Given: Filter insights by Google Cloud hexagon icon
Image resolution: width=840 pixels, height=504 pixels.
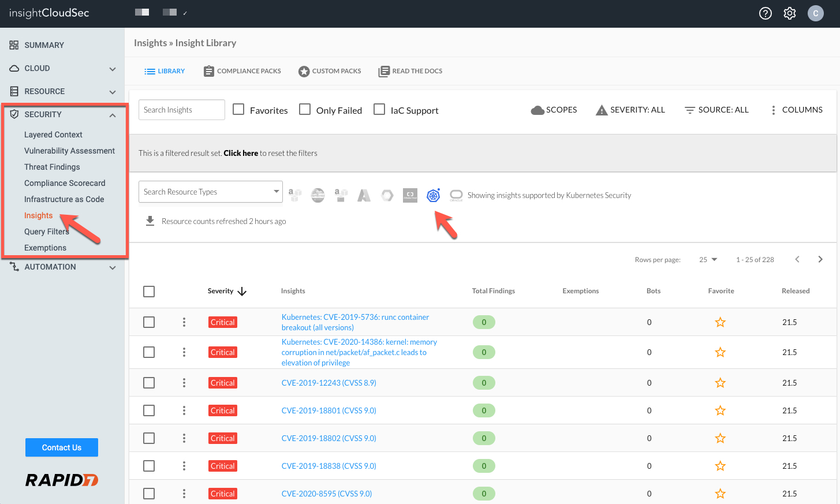Looking at the screenshot, I should pos(387,195).
